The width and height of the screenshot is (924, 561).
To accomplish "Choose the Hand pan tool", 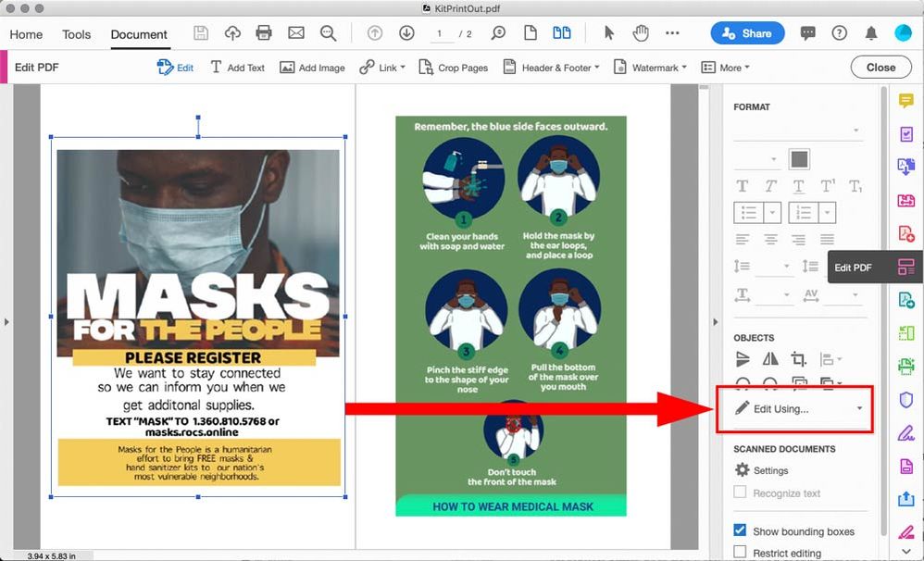I will [641, 33].
